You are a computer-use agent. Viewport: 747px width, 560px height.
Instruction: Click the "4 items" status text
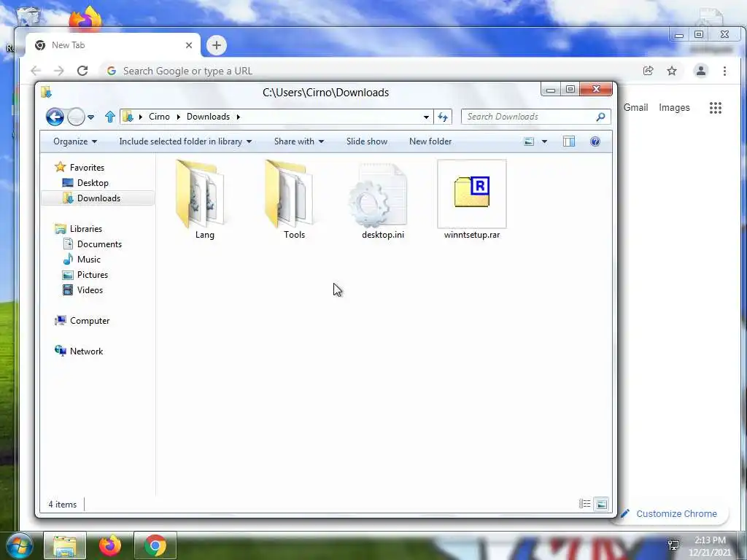(63, 505)
